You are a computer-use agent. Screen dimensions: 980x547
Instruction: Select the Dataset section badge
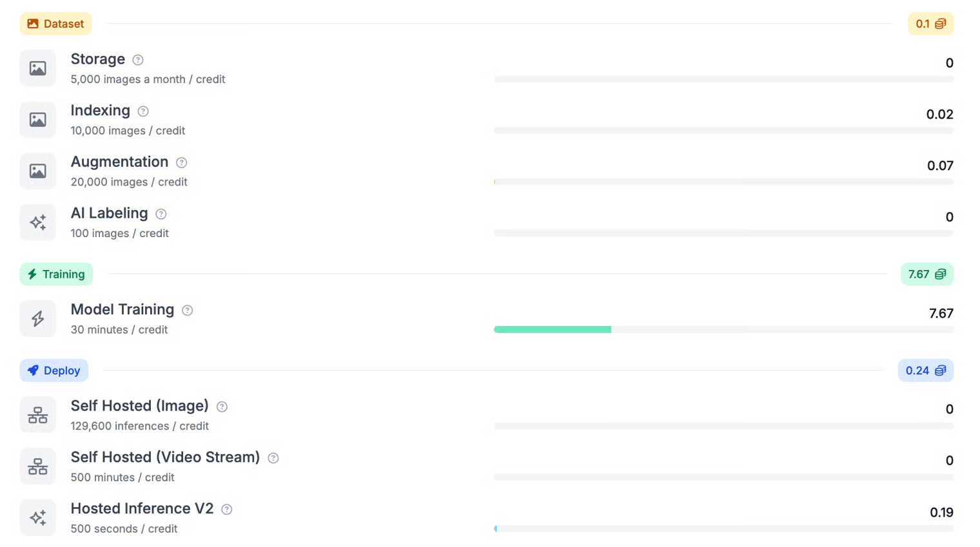pyautogui.click(x=56, y=24)
